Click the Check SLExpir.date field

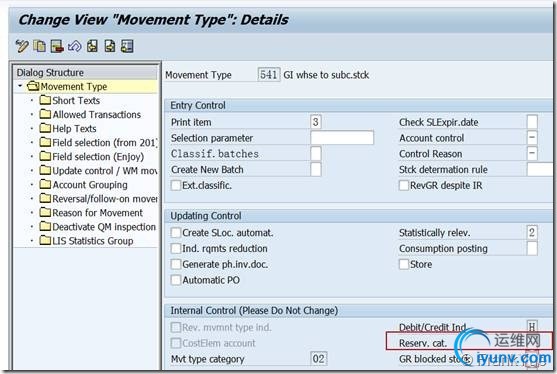click(532, 122)
